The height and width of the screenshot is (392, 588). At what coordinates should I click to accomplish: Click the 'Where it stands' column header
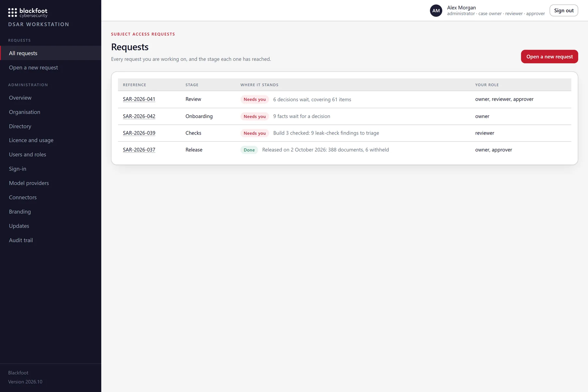(259, 85)
